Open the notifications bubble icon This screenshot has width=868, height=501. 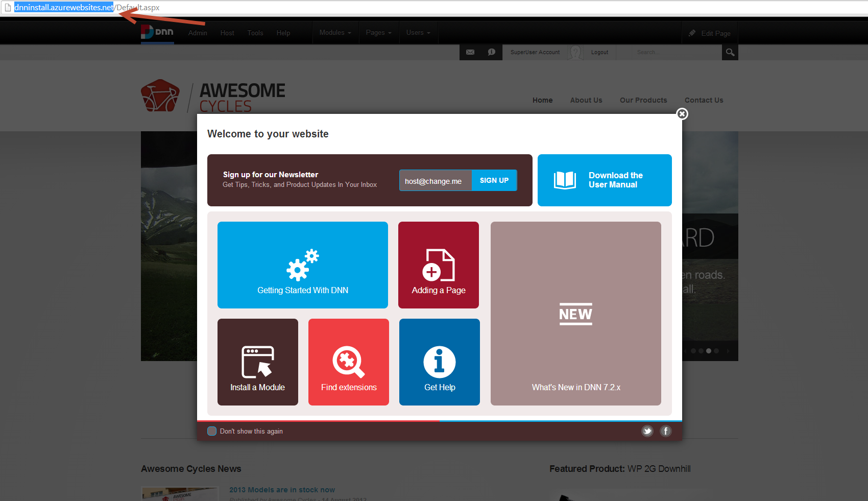[x=491, y=52]
